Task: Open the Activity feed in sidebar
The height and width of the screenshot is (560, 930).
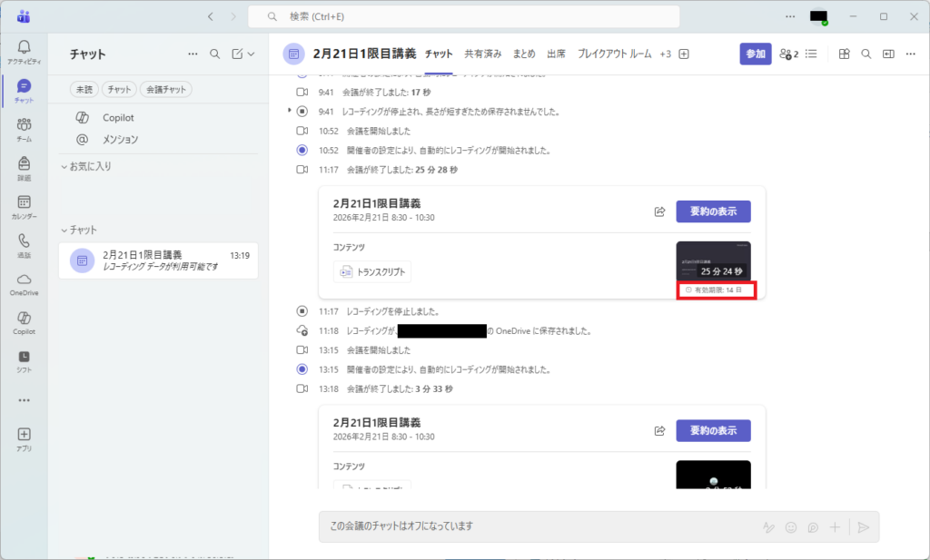Action: 24,52
